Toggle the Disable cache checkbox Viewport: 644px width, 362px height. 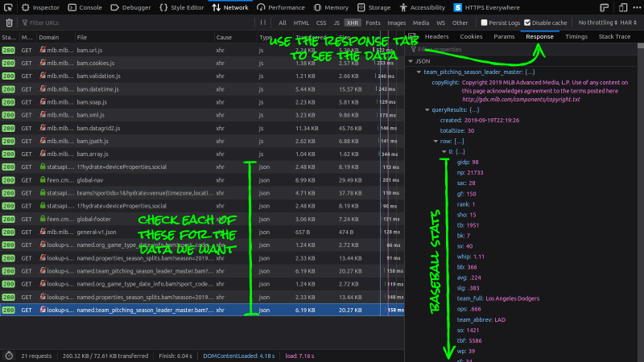pos(527,23)
